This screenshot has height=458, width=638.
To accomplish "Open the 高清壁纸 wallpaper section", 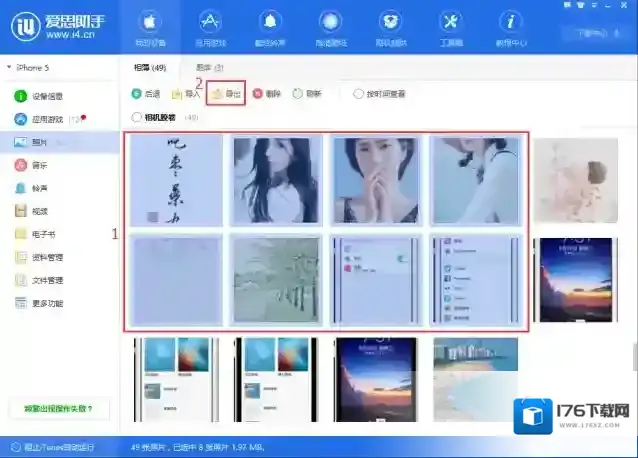I will coord(330,28).
